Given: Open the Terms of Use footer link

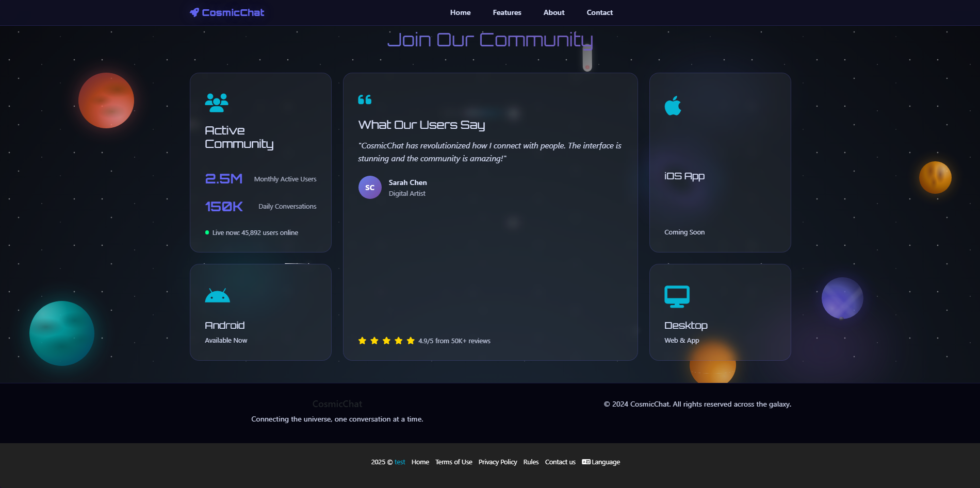Looking at the screenshot, I should point(453,462).
